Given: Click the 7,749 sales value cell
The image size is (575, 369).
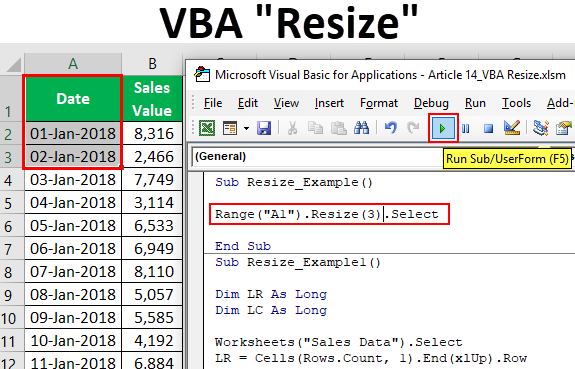Looking at the screenshot, I should point(152,180).
